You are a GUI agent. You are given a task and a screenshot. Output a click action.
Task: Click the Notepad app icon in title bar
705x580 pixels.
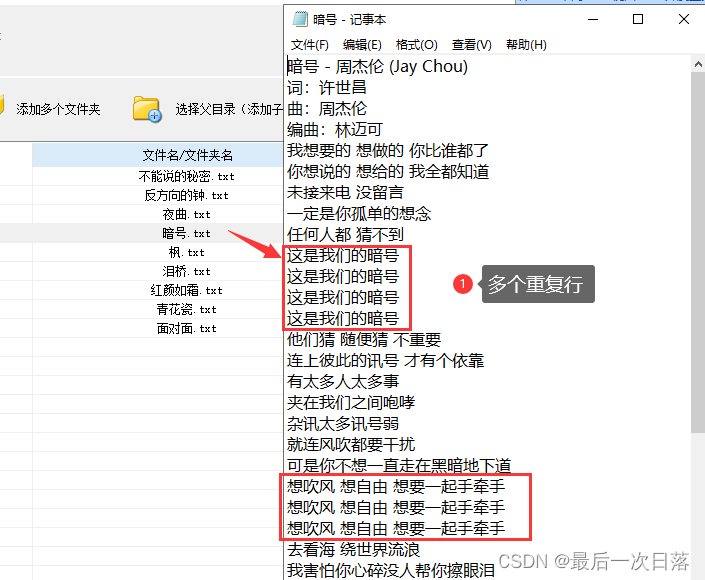(x=300, y=19)
